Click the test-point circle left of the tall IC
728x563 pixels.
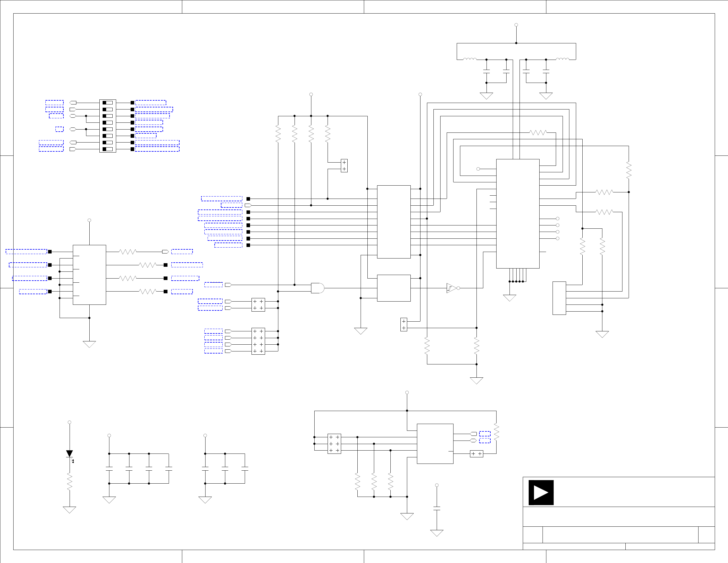(478, 169)
